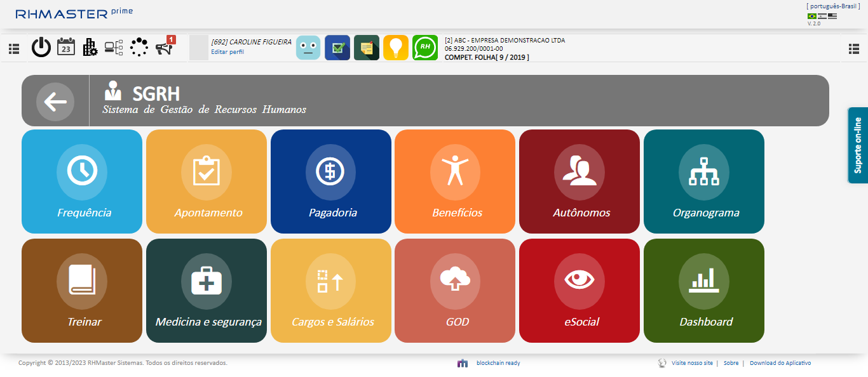Click the Download do Aplicativo link
Image resolution: width=868 pixels, height=377 pixels.
(780, 363)
